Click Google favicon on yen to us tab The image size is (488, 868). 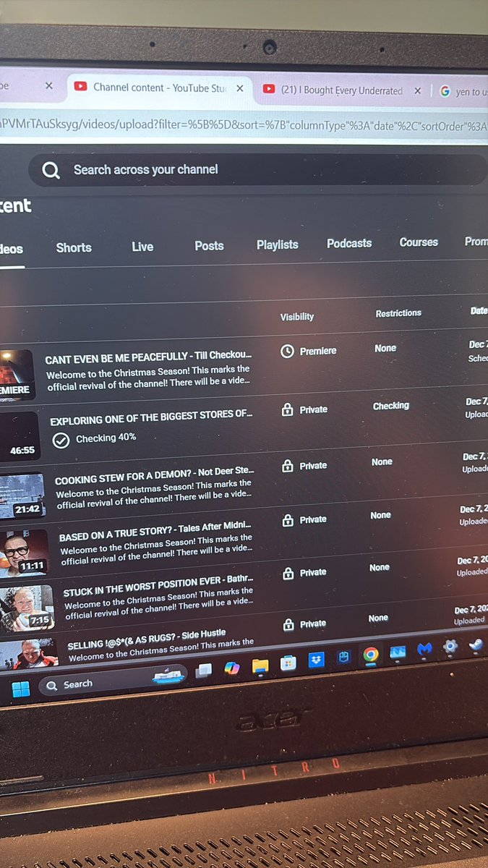tap(445, 92)
